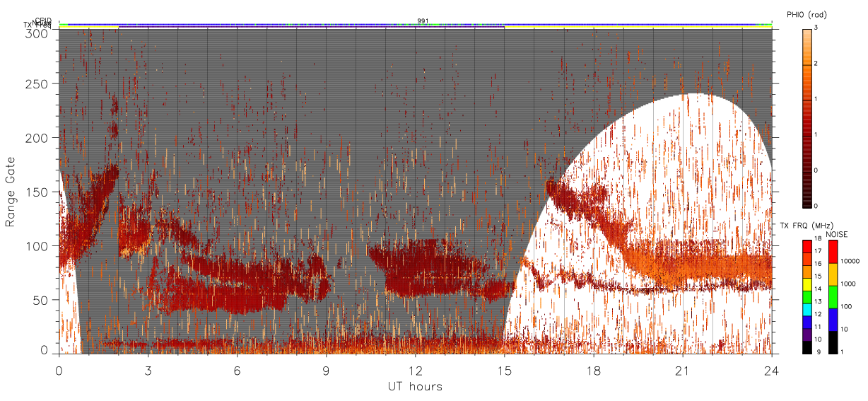Select the red swatch in NOISE legend
Image resolution: width=868 pixels, height=401 pixels.
pos(833,252)
